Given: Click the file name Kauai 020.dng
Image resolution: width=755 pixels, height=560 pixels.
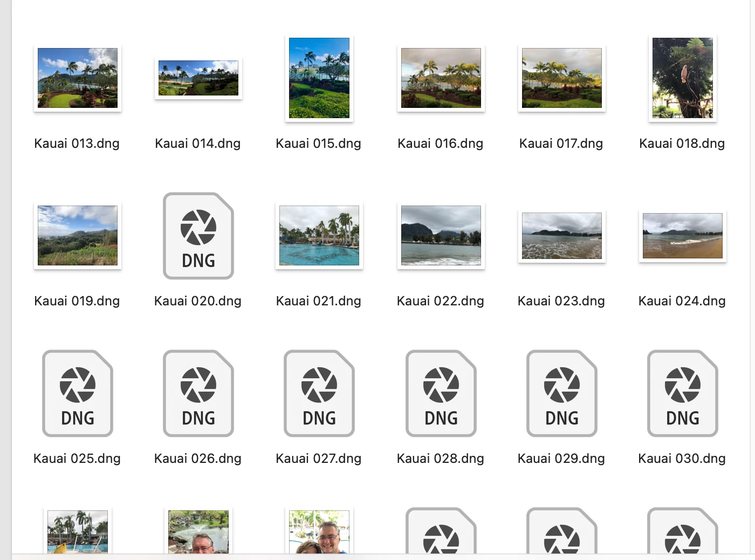Looking at the screenshot, I should point(198,301).
